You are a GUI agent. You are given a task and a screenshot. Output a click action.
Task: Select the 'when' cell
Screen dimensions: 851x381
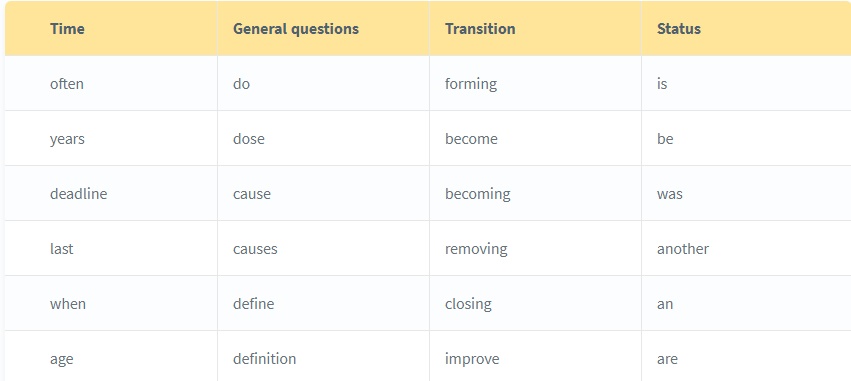[111, 303]
